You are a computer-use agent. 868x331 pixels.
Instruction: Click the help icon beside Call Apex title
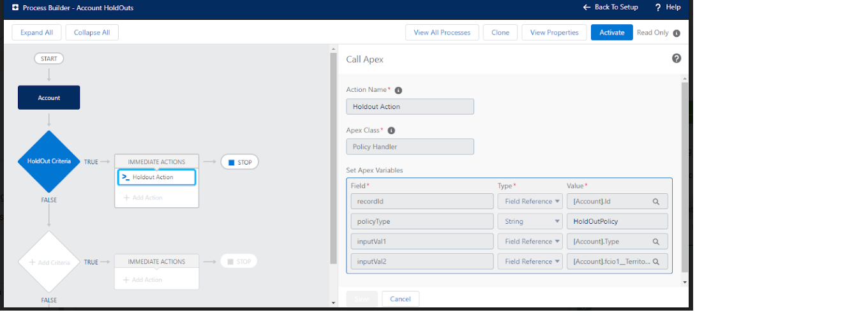click(x=677, y=58)
